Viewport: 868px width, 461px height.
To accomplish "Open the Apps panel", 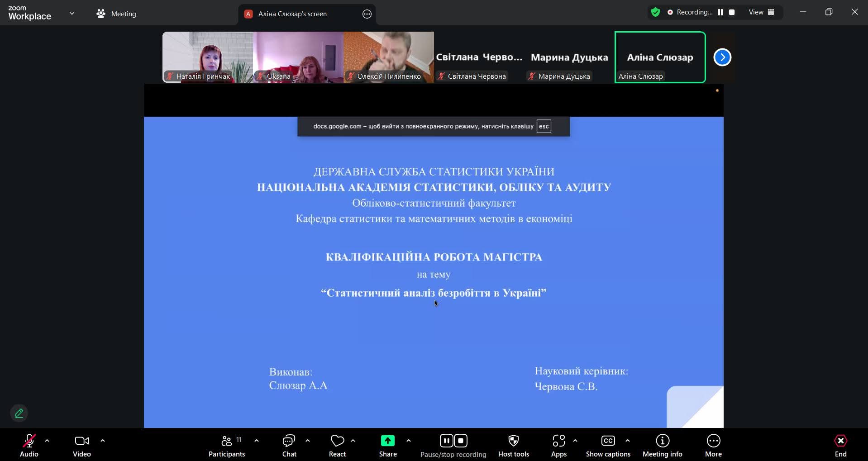I will tap(558, 446).
